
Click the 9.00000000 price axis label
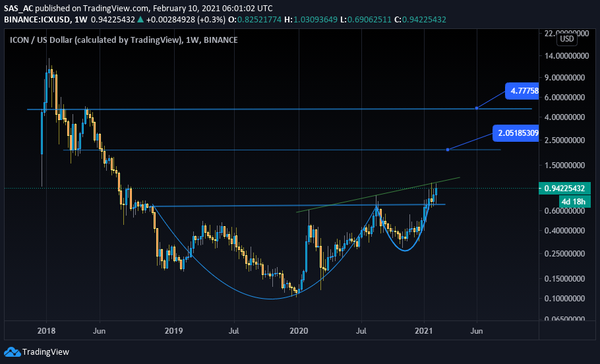coord(564,77)
